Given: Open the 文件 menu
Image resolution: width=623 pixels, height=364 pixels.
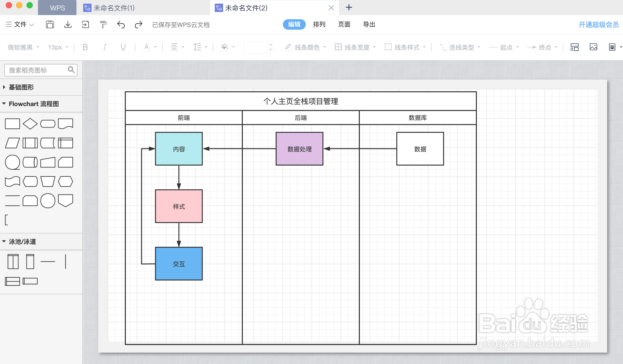Looking at the screenshot, I should point(20,24).
